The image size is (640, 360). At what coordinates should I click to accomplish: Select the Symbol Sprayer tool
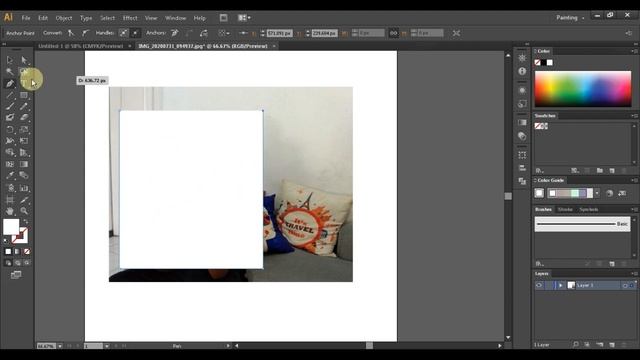point(10,188)
